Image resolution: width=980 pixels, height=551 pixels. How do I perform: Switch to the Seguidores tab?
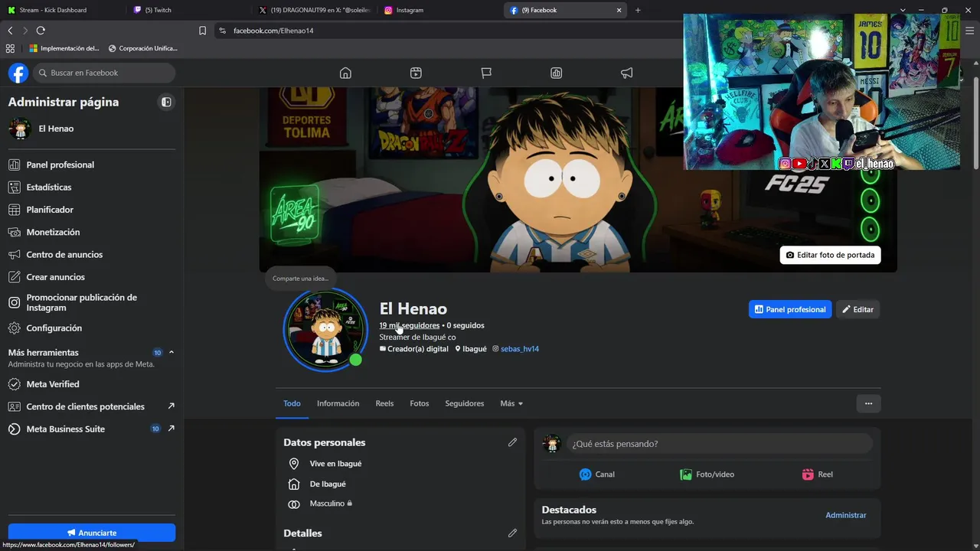pyautogui.click(x=465, y=403)
